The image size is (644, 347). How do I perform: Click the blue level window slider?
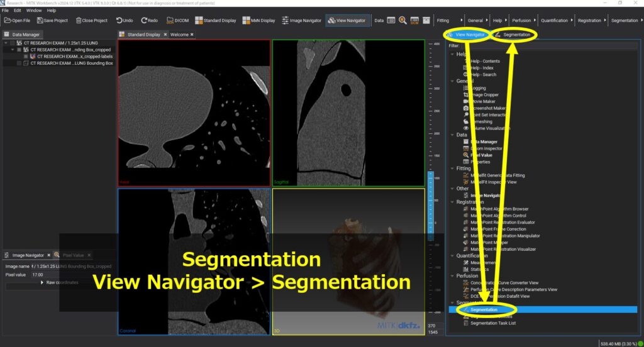[x=431, y=207]
